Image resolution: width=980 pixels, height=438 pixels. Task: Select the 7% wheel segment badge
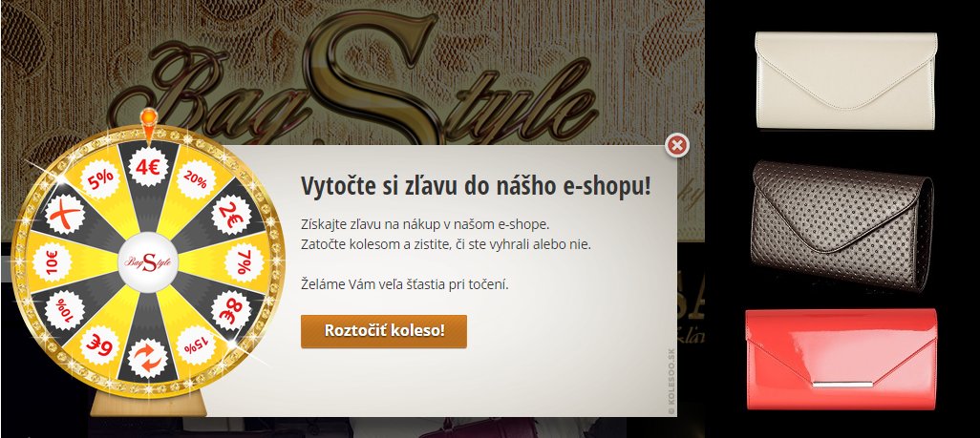coord(245,262)
